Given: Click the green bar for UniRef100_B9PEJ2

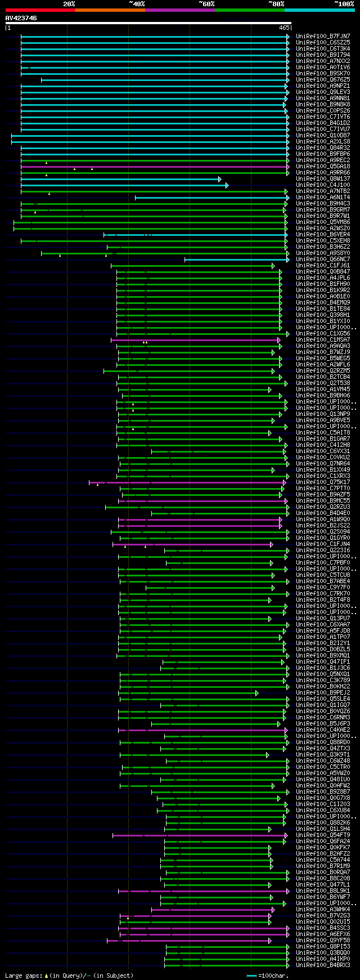Looking at the screenshot, I should tap(189, 692).
